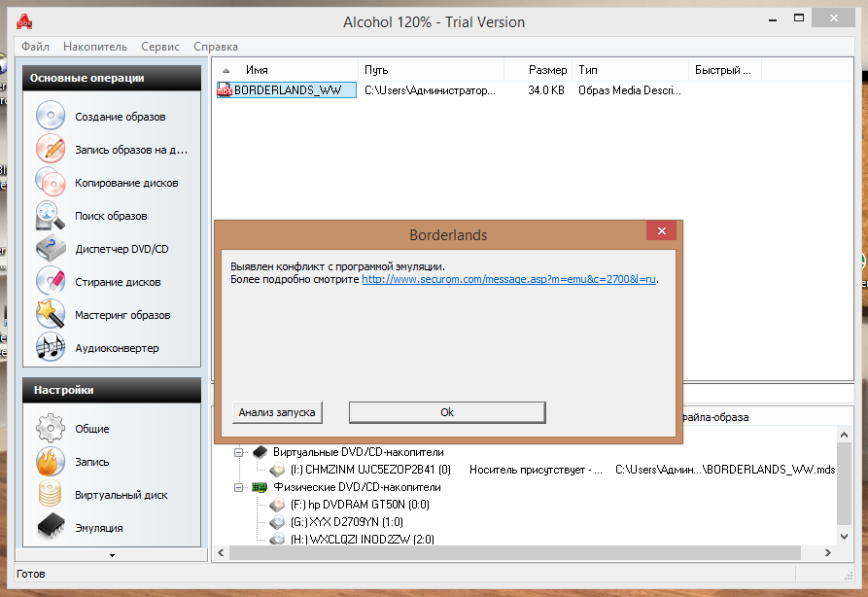Click the disc icon for drive (G:) XYX D2709YN

tap(277, 522)
